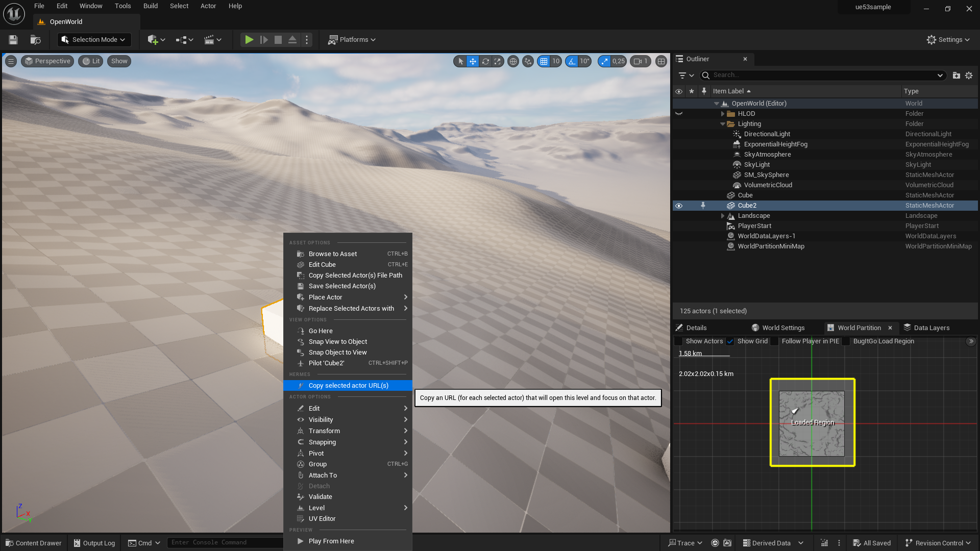Click the viewport layout maximize icon
The width and height of the screenshot is (980, 551).
pos(661,61)
